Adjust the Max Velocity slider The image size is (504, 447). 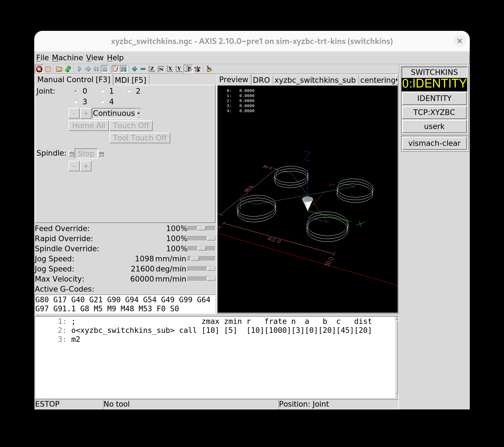(201, 279)
